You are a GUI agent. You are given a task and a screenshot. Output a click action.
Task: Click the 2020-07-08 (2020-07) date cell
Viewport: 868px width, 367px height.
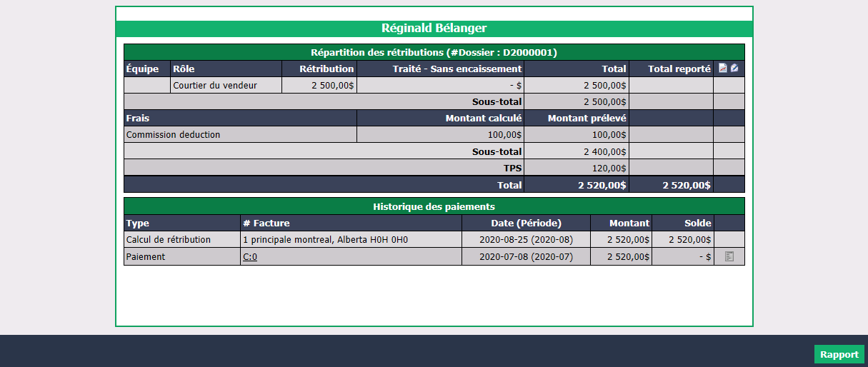(526, 256)
